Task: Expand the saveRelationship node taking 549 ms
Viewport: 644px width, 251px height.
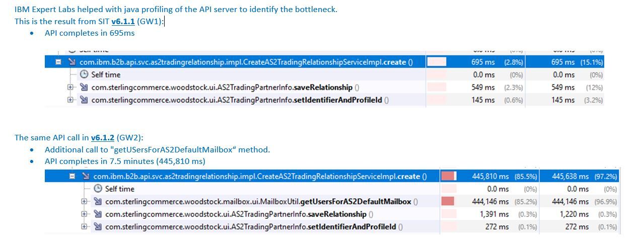Action: pos(70,87)
